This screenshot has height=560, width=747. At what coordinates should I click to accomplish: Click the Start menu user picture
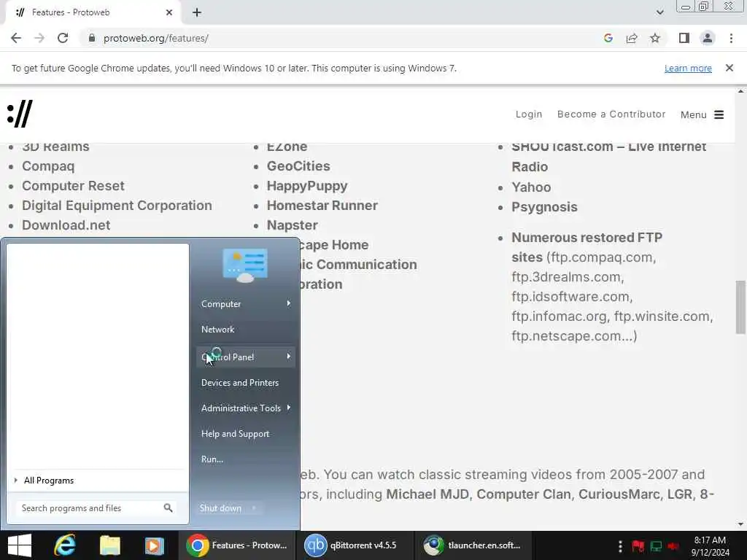245,265
